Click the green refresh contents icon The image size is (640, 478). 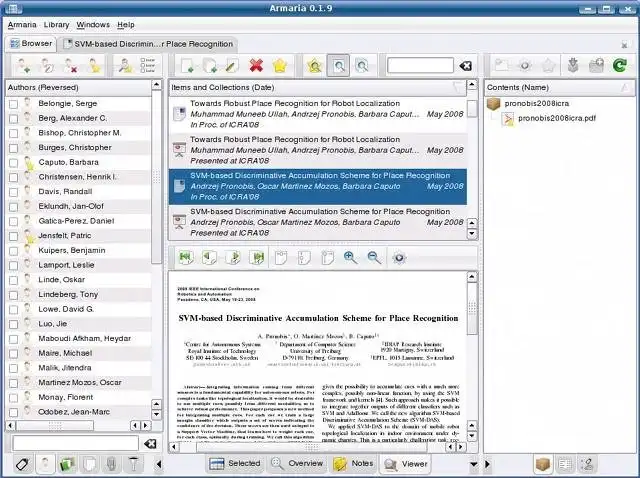pyautogui.click(x=620, y=65)
